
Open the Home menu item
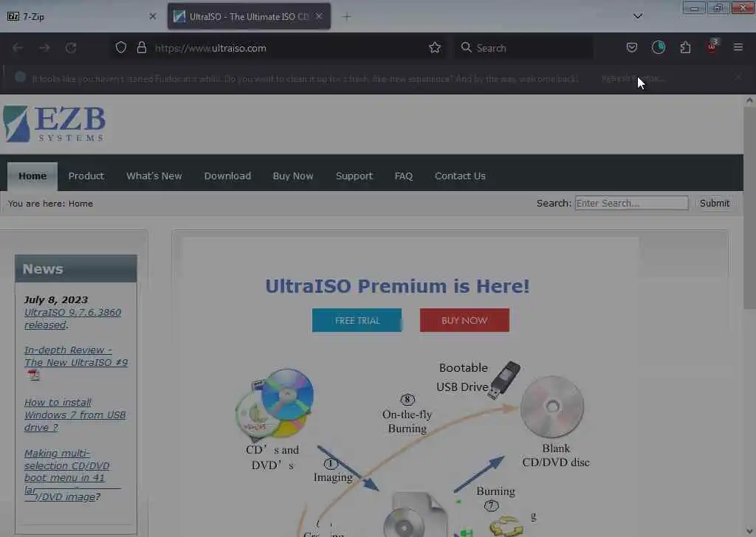(x=32, y=176)
